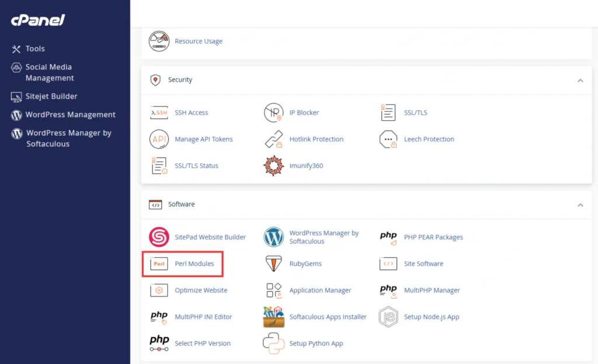The height and width of the screenshot is (364, 598).
Task: Click the IP Blocker icon
Action: (273, 113)
